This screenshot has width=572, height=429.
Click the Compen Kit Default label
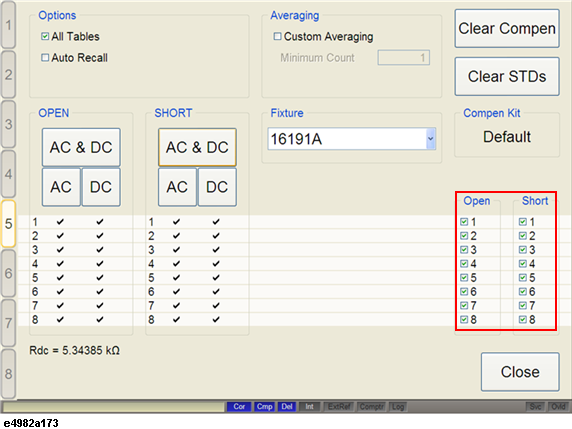point(507,137)
